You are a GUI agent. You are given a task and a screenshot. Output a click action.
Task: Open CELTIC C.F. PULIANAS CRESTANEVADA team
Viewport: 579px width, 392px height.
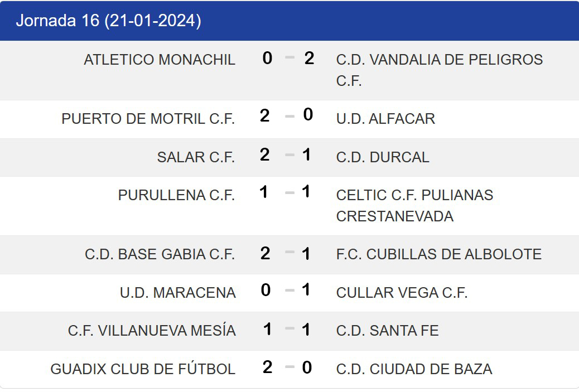coord(414,205)
